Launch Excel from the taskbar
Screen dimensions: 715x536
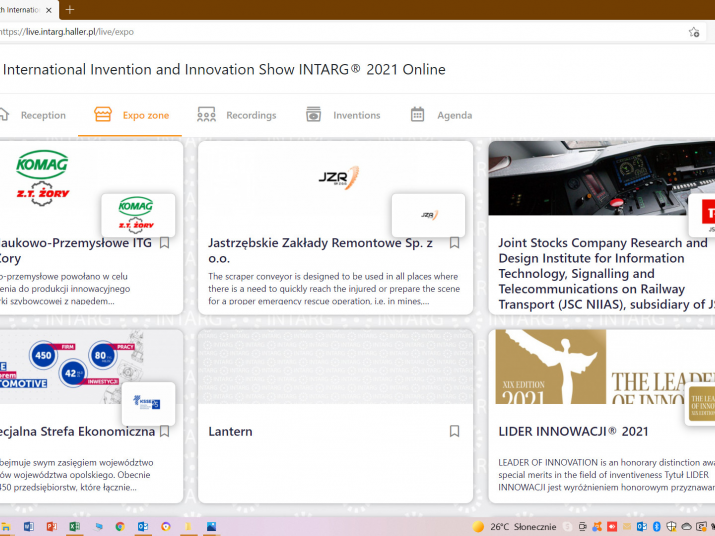(74, 526)
